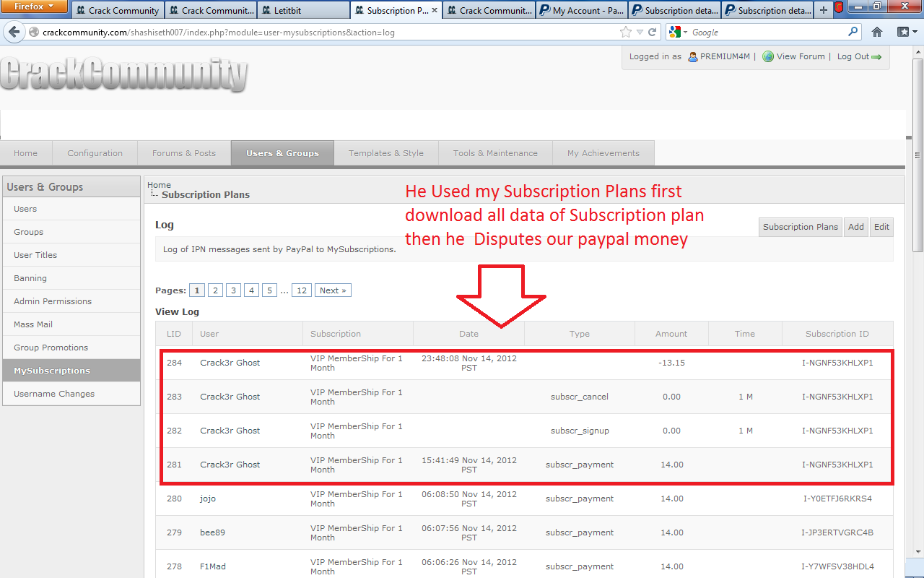Open the Firefox home page icon

877,33
